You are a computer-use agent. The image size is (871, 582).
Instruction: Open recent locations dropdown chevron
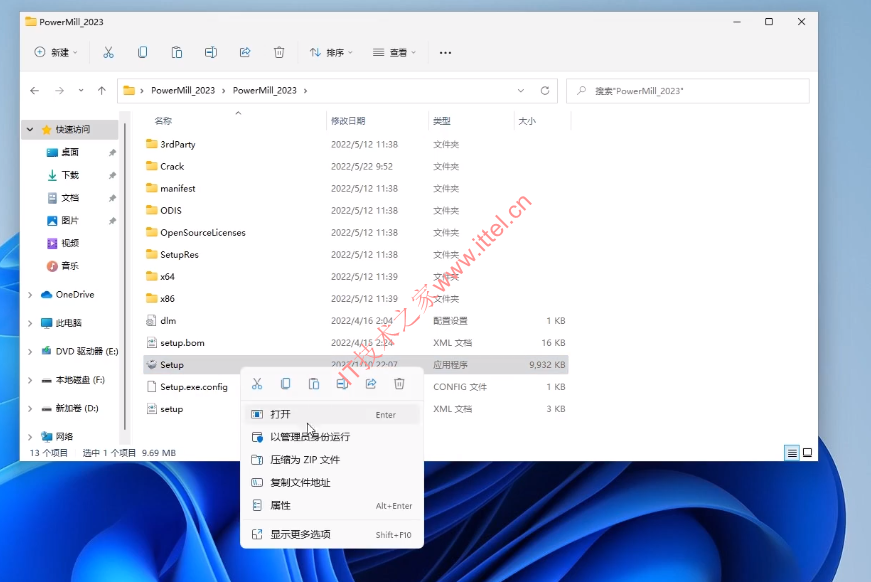[x=81, y=91]
